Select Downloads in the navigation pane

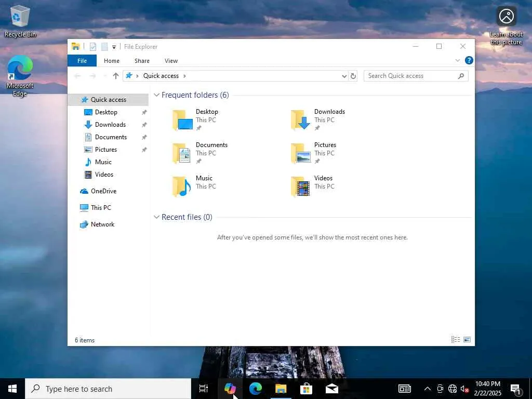pyautogui.click(x=110, y=125)
